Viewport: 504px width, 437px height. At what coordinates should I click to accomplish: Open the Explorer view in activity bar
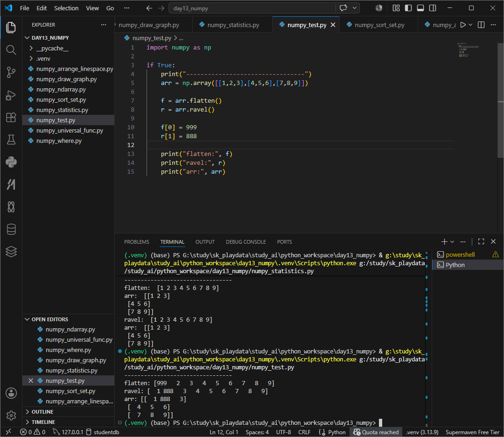coord(11,28)
